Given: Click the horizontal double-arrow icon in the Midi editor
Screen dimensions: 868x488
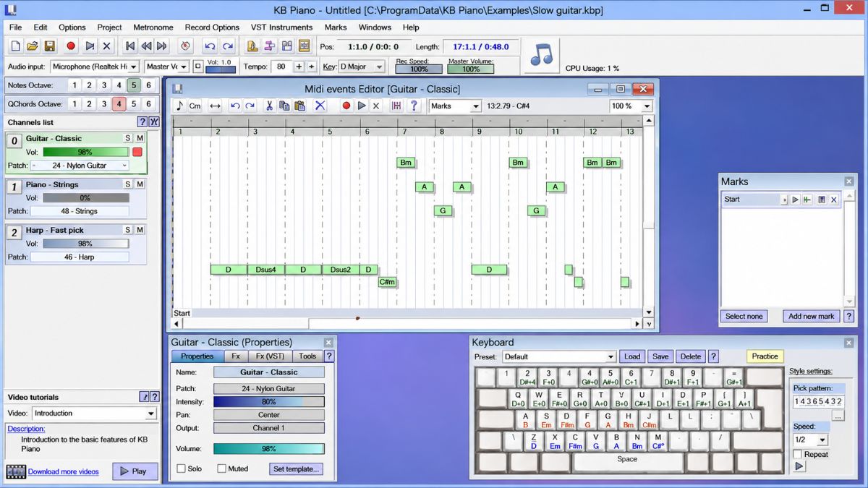Looking at the screenshot, I should [215, 106].
